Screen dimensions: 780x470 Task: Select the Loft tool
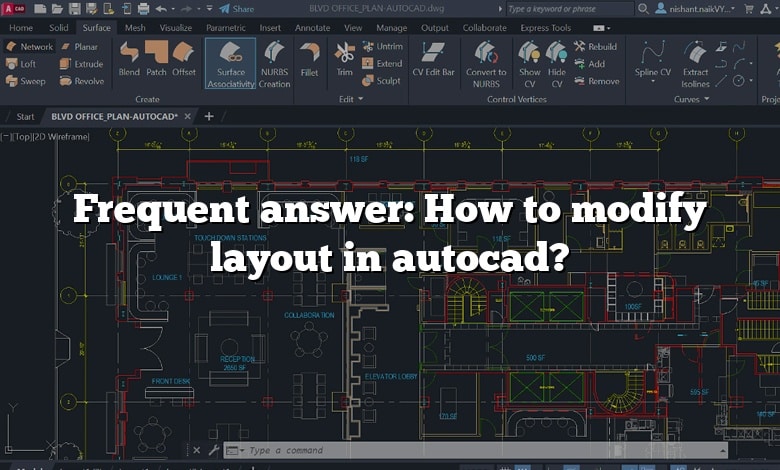tap(21, 64)
